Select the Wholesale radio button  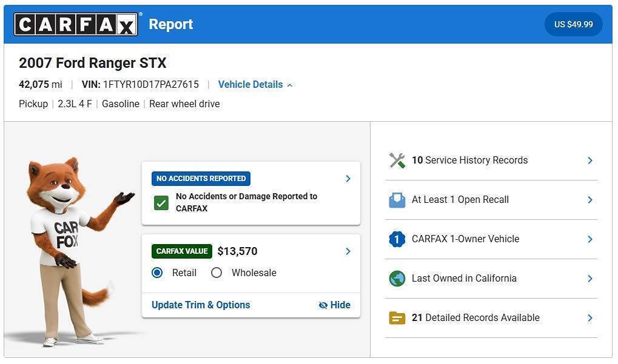pos(217,273)
